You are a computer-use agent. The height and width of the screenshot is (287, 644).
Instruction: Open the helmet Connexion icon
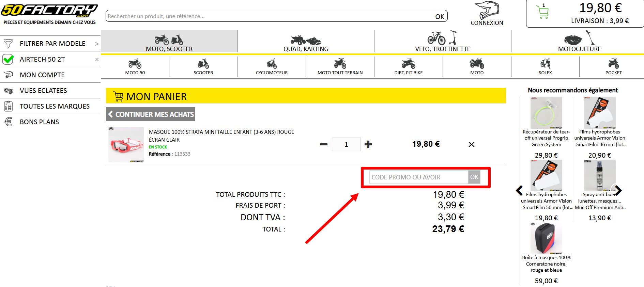487,10
